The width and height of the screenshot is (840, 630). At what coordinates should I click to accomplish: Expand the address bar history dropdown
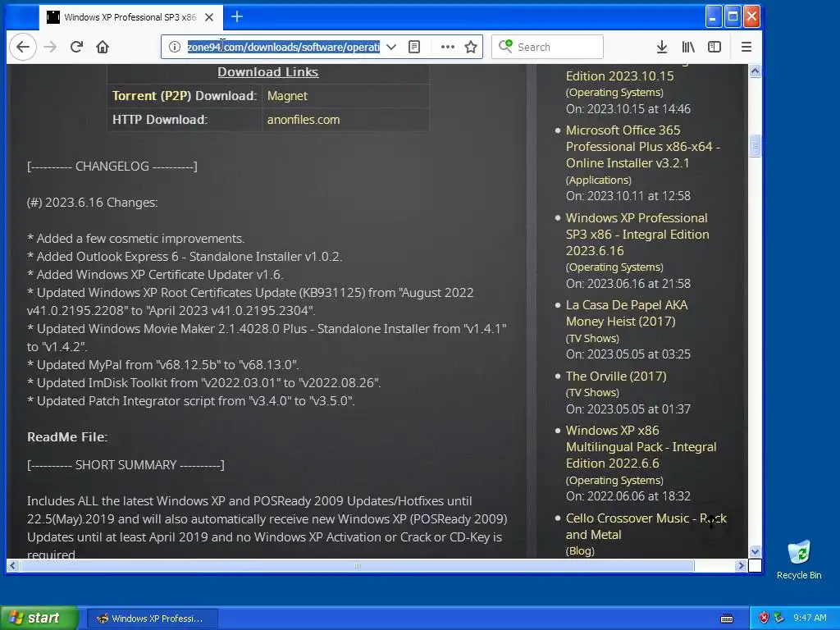tap(391, 47)
